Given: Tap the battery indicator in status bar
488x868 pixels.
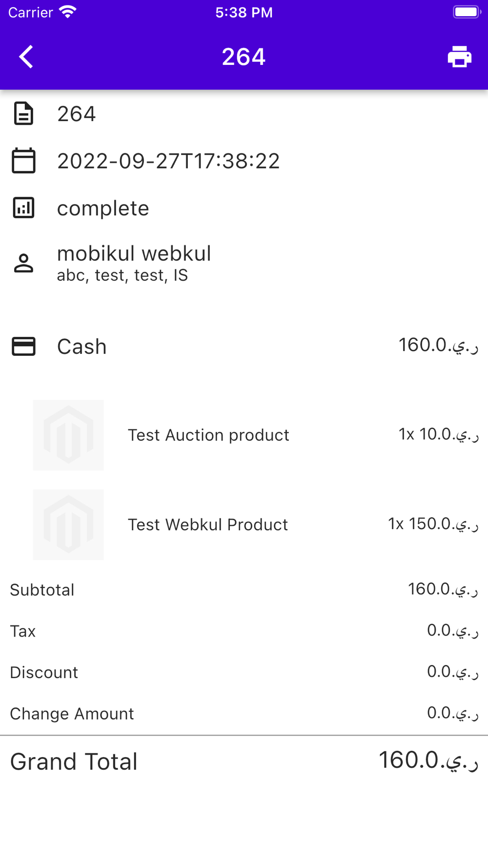Looking at the screenshot, I should [466, 12].
